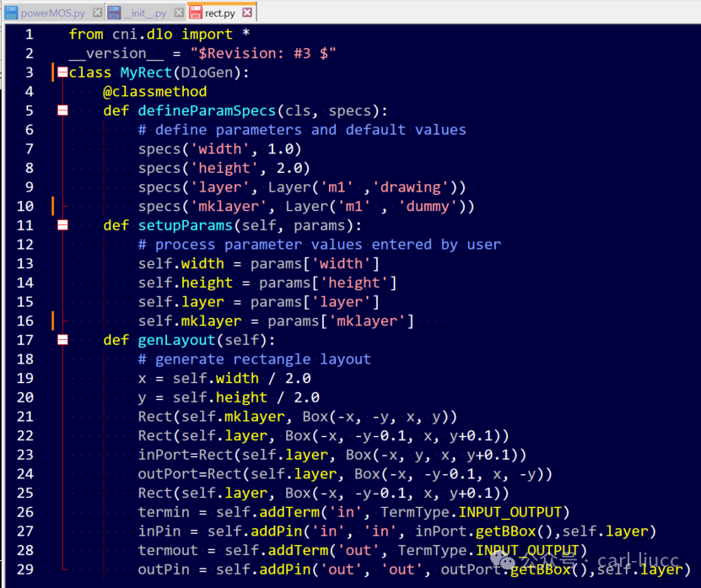This screenshot has height=588, width=701.
Task: Click params['height'] on line 14
Action: click(327, 283)
